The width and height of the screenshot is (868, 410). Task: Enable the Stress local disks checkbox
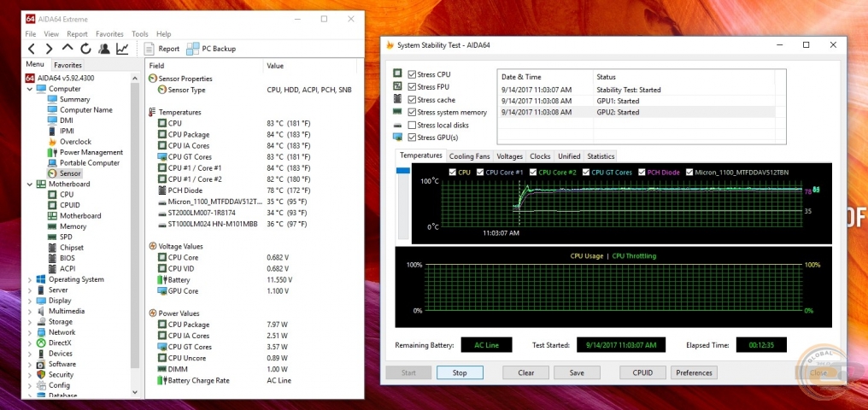pos(412,125)
